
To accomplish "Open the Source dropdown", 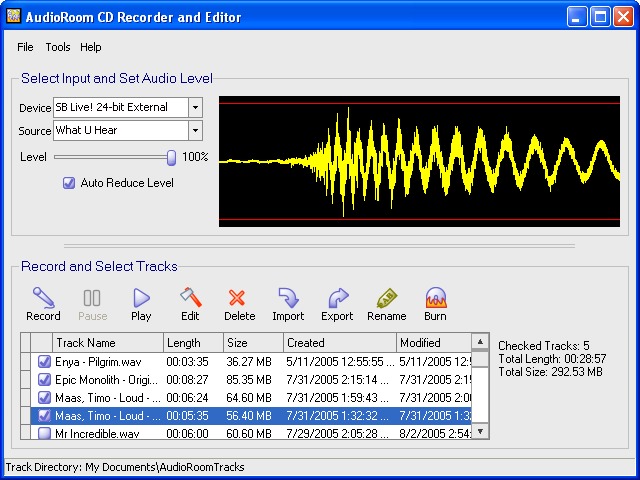I will (196, 131).
